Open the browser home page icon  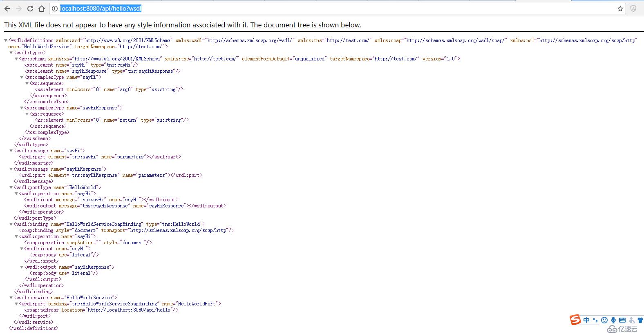pyautogui.click(x=42, y=9)
